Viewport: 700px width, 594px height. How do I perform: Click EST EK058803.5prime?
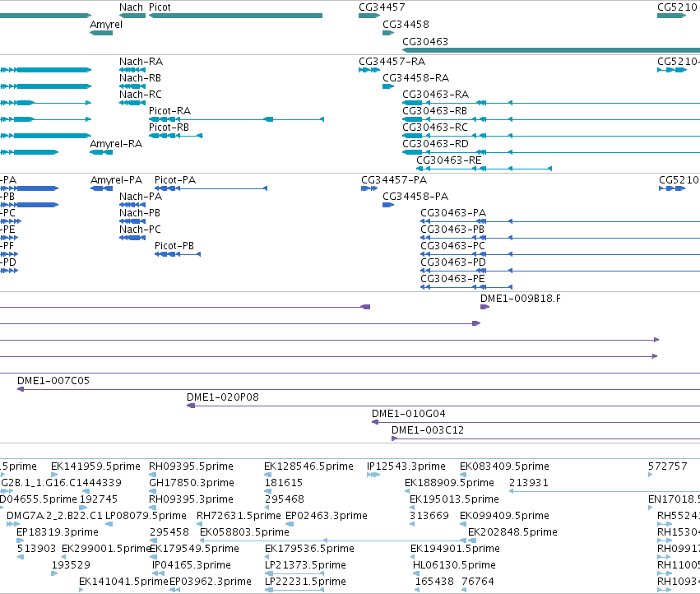click(x=244, y=532)
